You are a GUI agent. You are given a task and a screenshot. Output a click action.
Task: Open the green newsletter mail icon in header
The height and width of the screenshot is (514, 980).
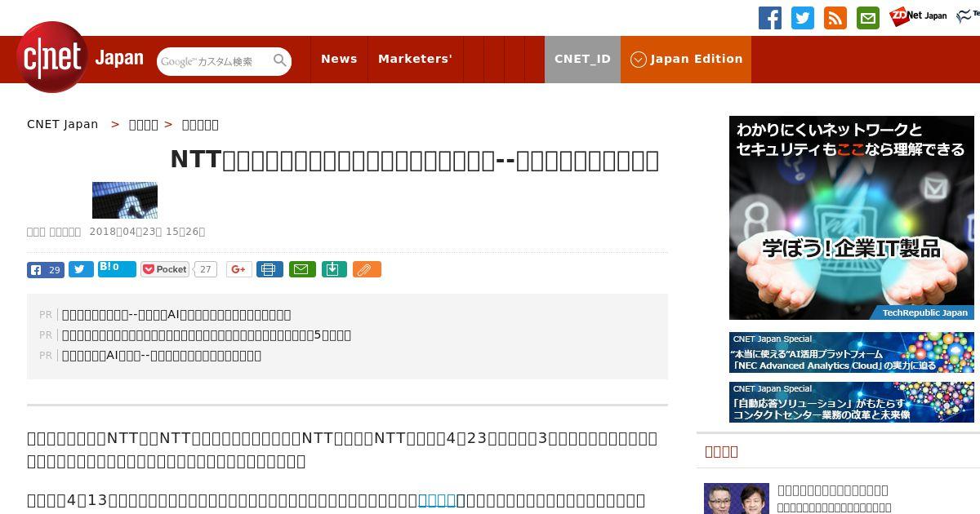click(868, 18)
